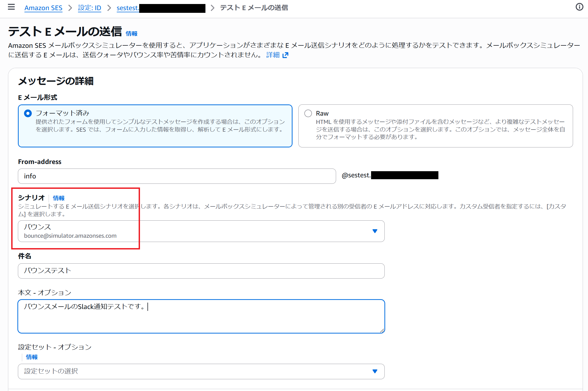Click the configuration set dropdown arrow icon
The width and height of the screenshot is (588, 391).
[x=375, y=371]
